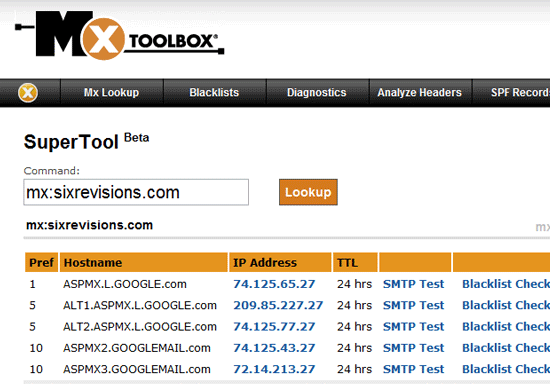This screenshot has width=550, height=384.
Task: Open Blacklist Check for ASPMX3.GOOGLEMAIL.com
Action: coord(506,369)
